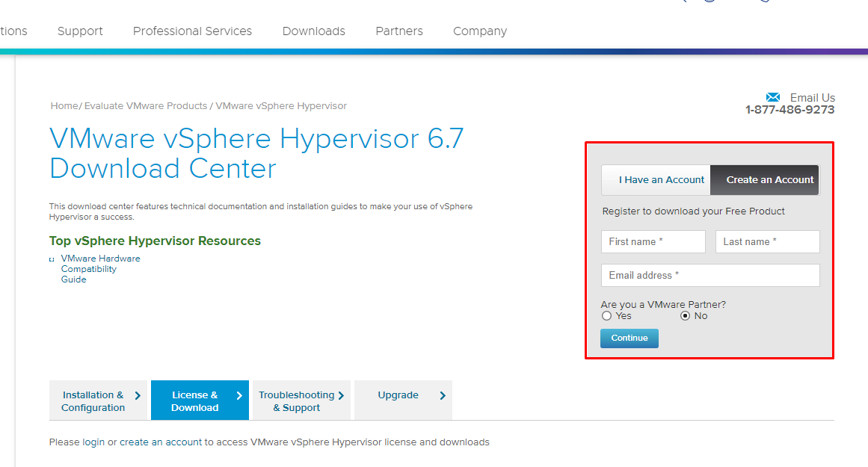
Task: Click the Email Us envelope icon
Action: pyautogui.click(x=773, y=97)
